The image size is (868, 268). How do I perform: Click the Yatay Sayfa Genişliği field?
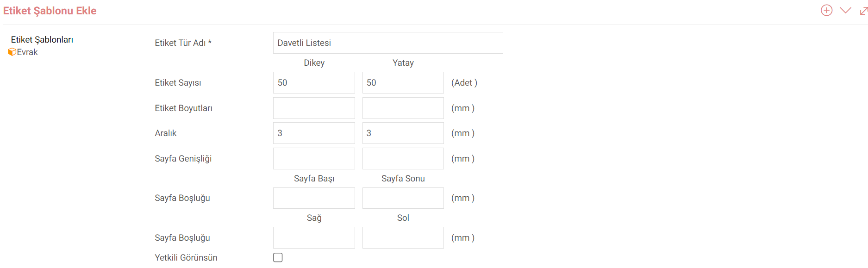pyautogui.click(x=403, y=158)
